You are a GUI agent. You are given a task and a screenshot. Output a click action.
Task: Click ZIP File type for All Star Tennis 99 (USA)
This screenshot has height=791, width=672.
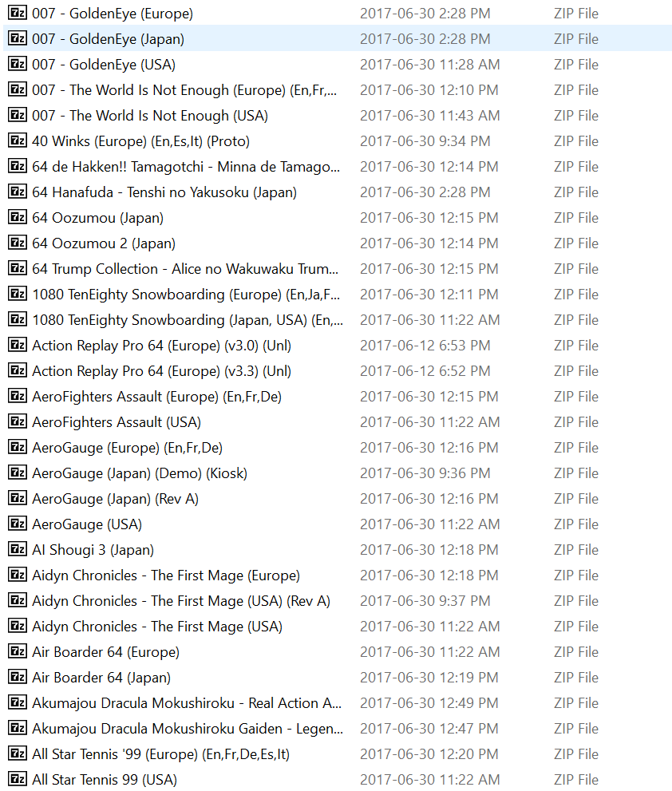576,780
